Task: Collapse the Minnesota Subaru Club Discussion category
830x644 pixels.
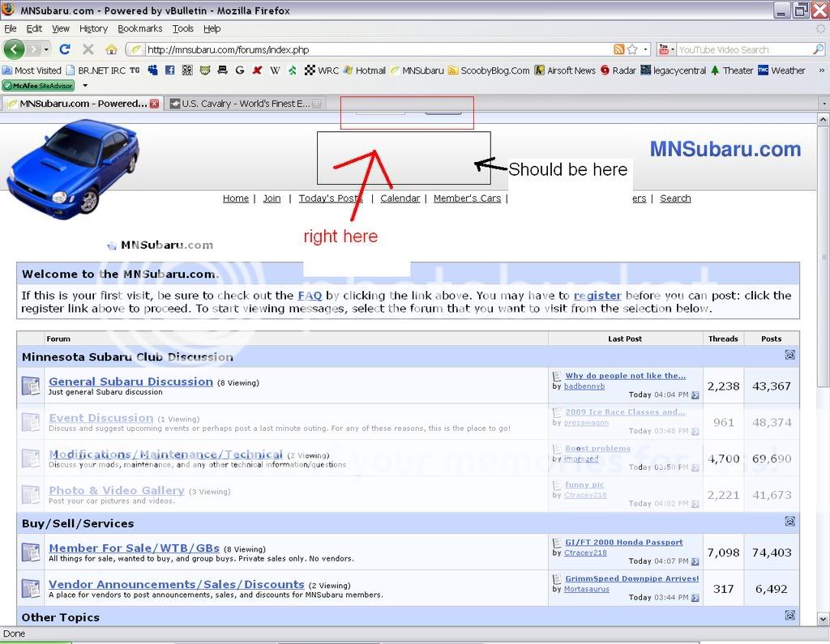Action: point(789,355)
